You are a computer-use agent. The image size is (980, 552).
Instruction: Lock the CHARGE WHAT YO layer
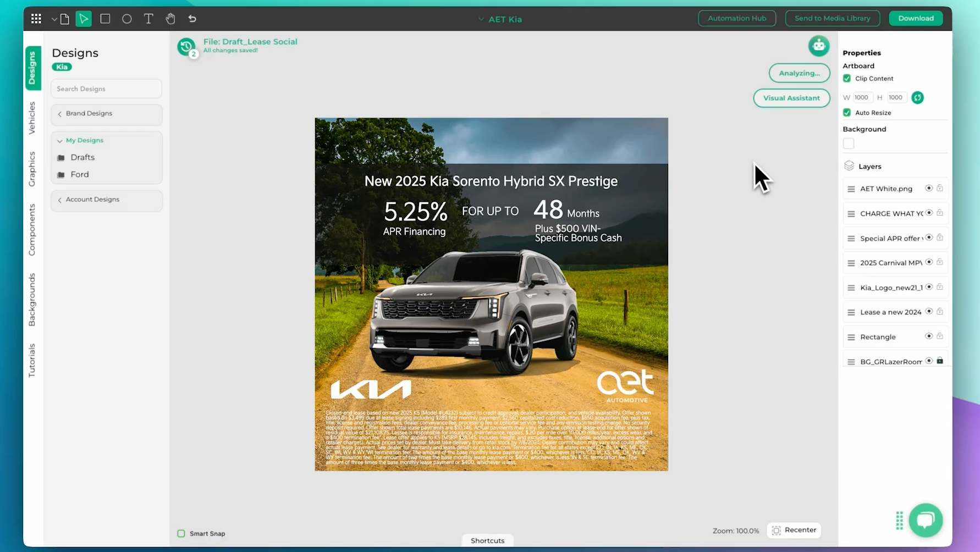[940, 213]
